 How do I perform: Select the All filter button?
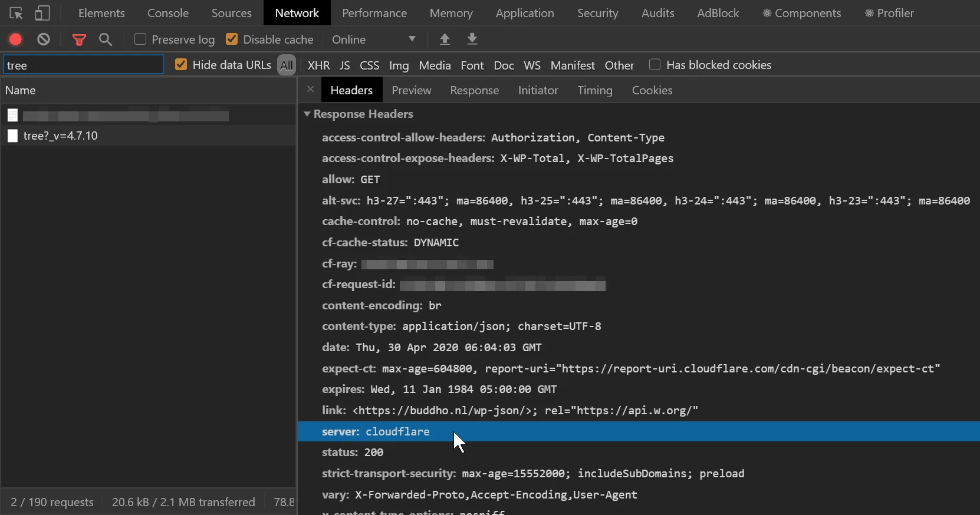tap(287, 65)
